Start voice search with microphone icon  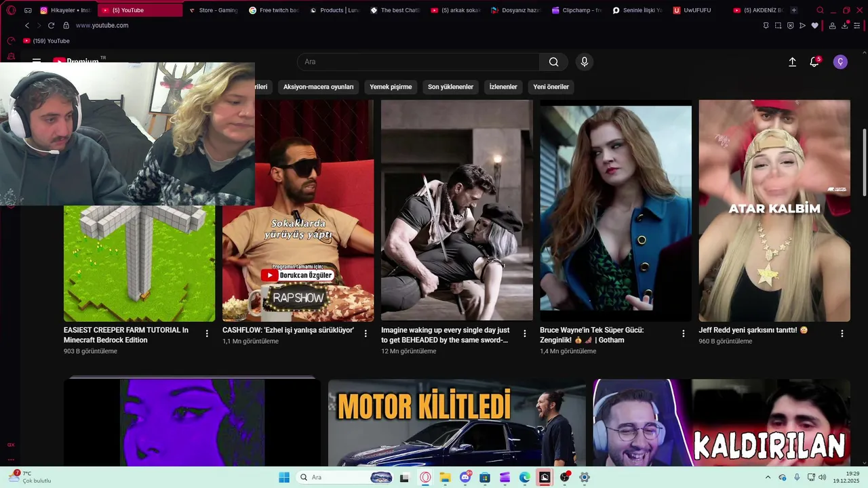pyautogui.click(x=585, y=62)
